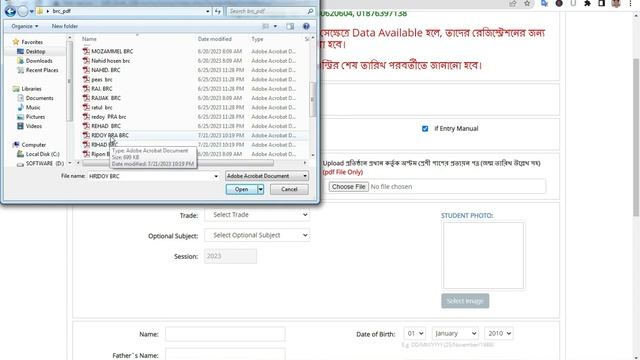Click the horizontal scrollbar of the file list

178,163
